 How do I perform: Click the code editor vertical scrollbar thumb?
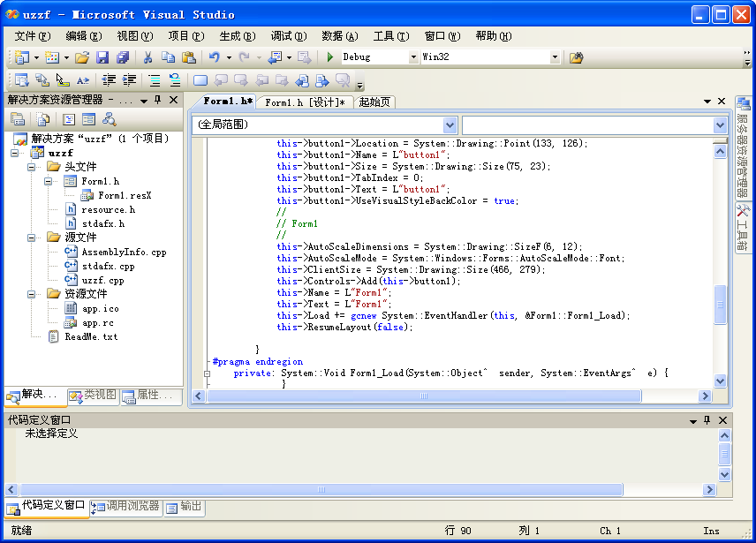click(721, 305)
